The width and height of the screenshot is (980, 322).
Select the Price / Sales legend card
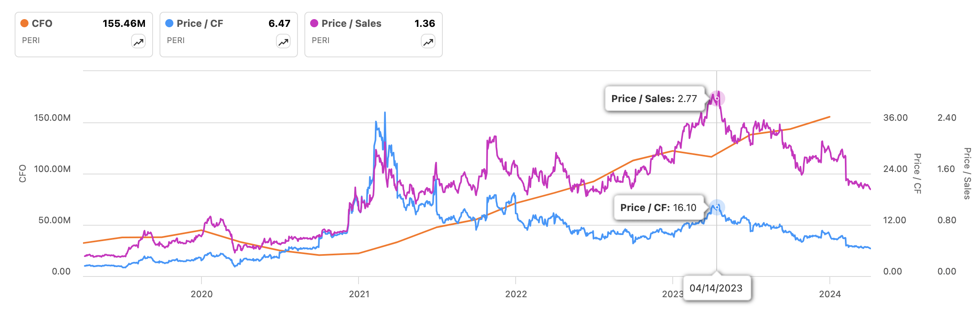click(373, 33)
